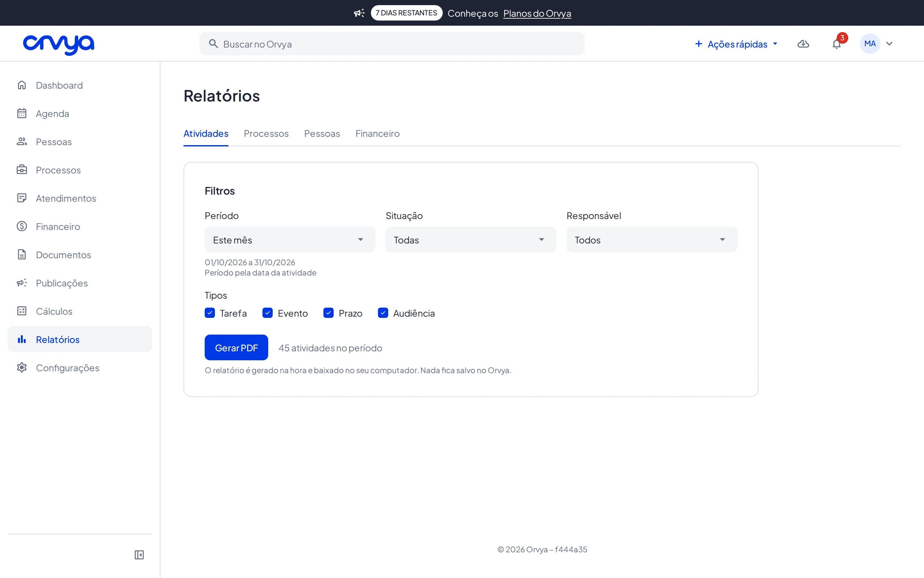Open Dashboard from the sidebar label
The image size is (924, 578).
[59, 85]
